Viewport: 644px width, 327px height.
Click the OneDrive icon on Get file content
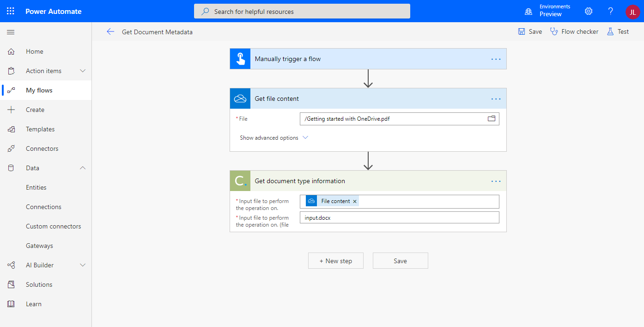[240, 98]
